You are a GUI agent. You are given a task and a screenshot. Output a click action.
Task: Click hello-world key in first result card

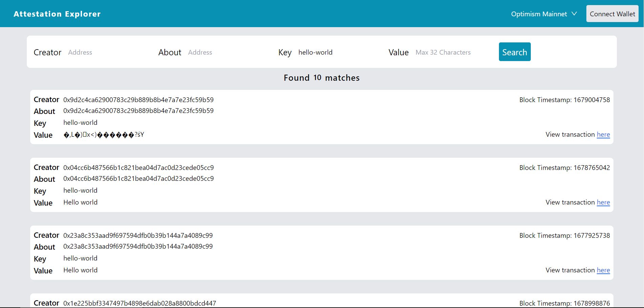point(80,122)
